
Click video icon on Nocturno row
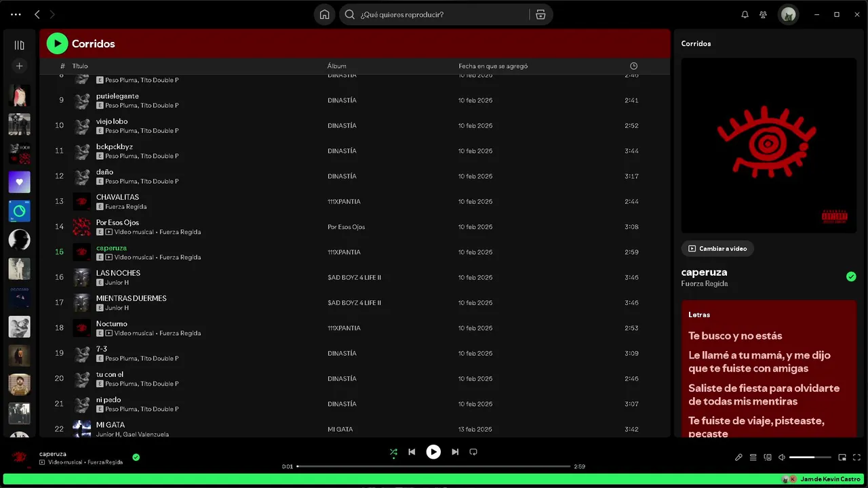(x=109, y=333)
